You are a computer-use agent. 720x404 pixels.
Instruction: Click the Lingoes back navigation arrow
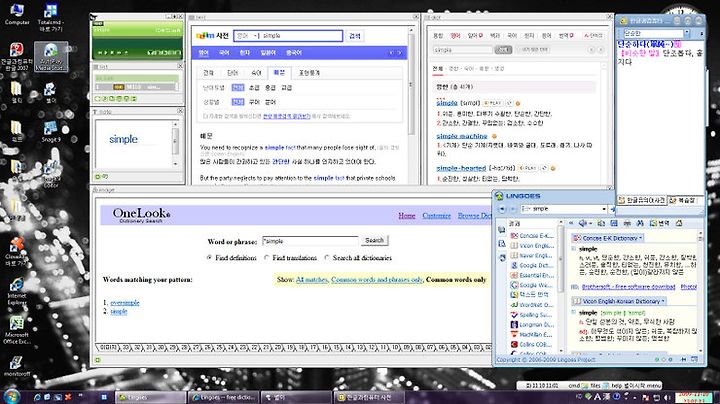502,209
